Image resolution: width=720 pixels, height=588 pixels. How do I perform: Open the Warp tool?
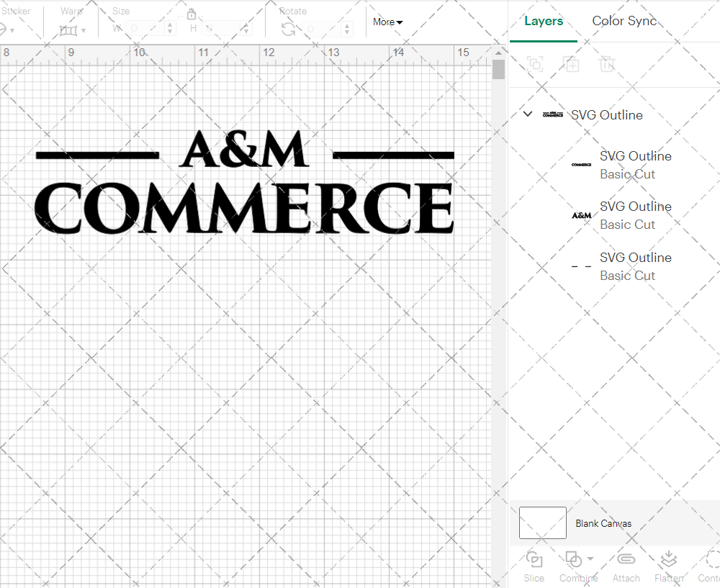(x=70, y=30)
